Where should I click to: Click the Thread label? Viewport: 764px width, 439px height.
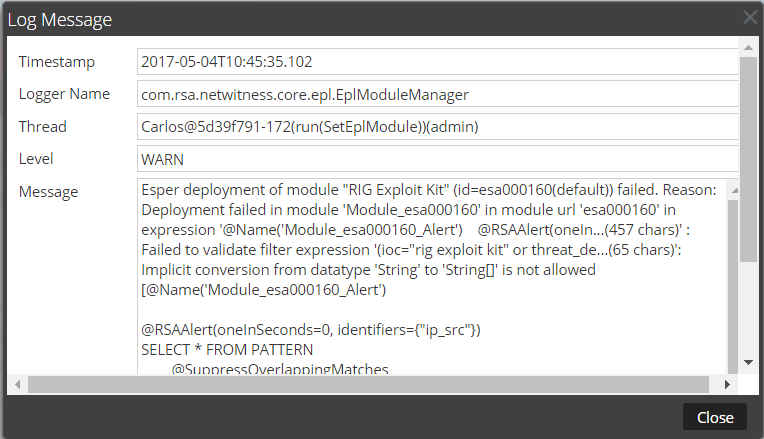43,127
